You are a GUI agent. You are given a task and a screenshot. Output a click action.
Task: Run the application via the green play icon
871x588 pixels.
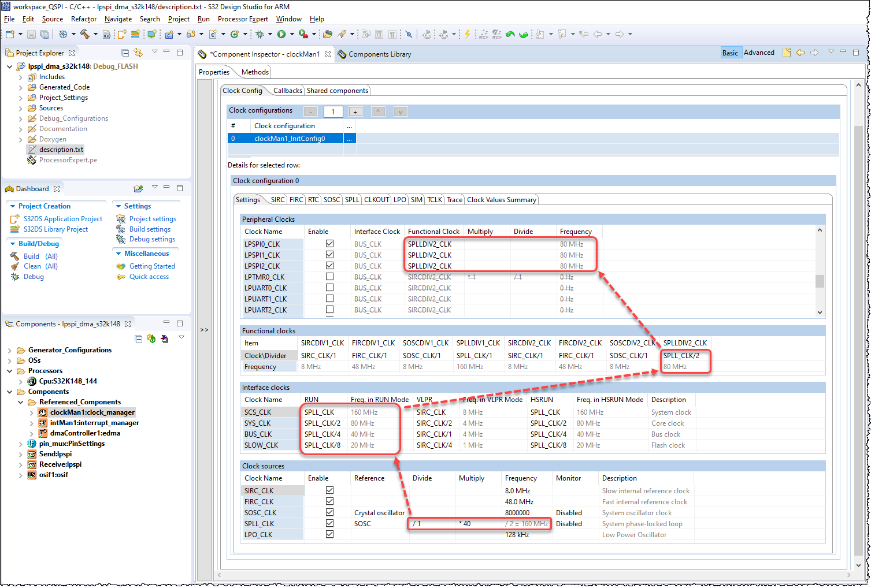coord(282,34)
